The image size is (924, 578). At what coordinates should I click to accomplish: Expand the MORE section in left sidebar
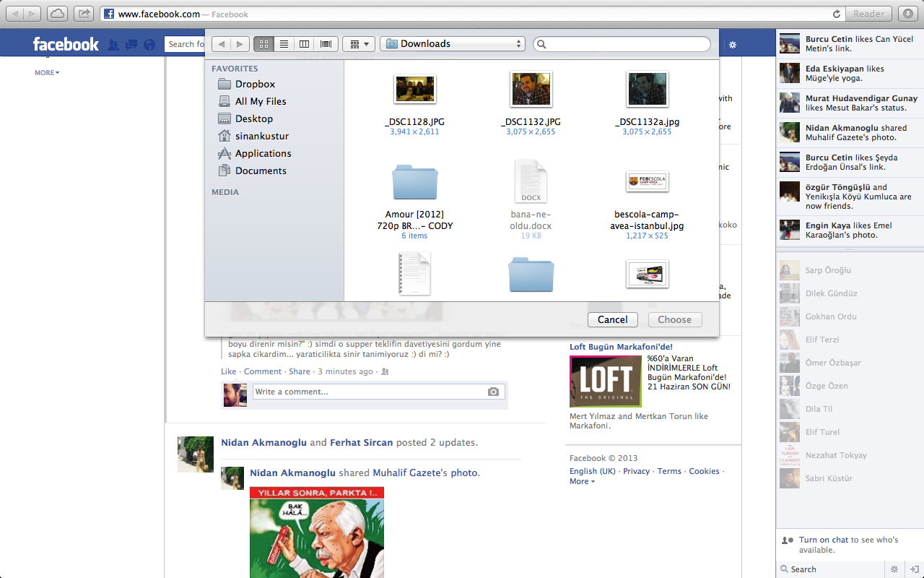point(47,73)
